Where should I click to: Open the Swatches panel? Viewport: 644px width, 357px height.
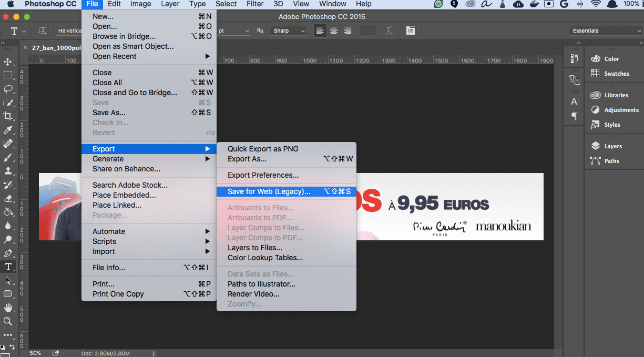coord(616,74)
